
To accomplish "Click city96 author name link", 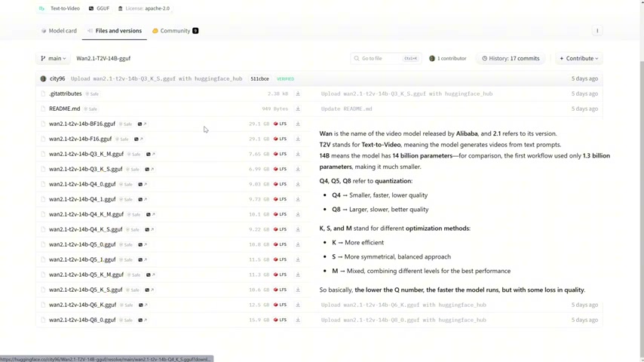I will click(57, 78).
